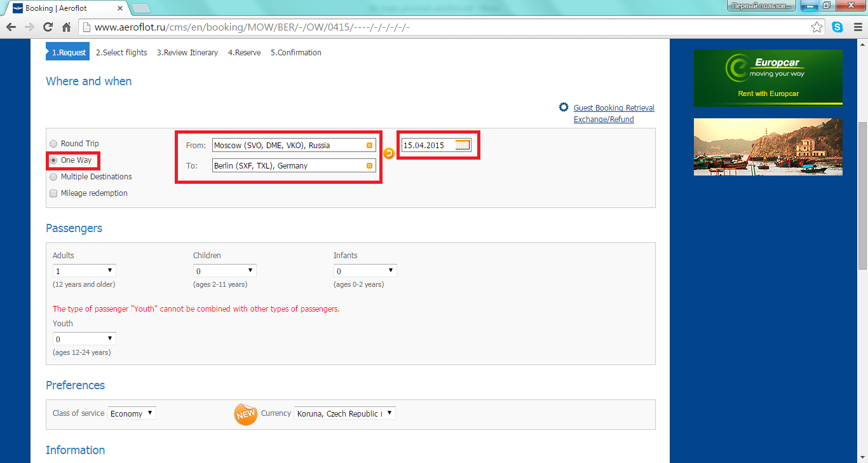The height and width of the screenshot is (463, 868).
Task: Go to the 2.Select flights step
Action: [121, 53]
